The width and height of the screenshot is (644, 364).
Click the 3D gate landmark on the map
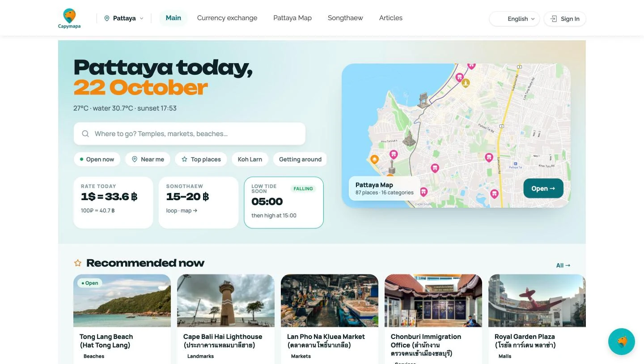(x=423, y=100)
